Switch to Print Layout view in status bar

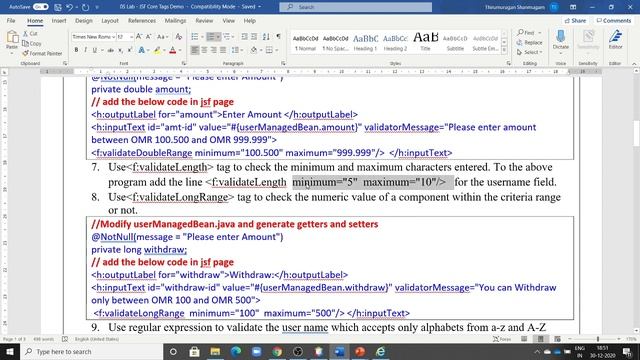point(541,339)
